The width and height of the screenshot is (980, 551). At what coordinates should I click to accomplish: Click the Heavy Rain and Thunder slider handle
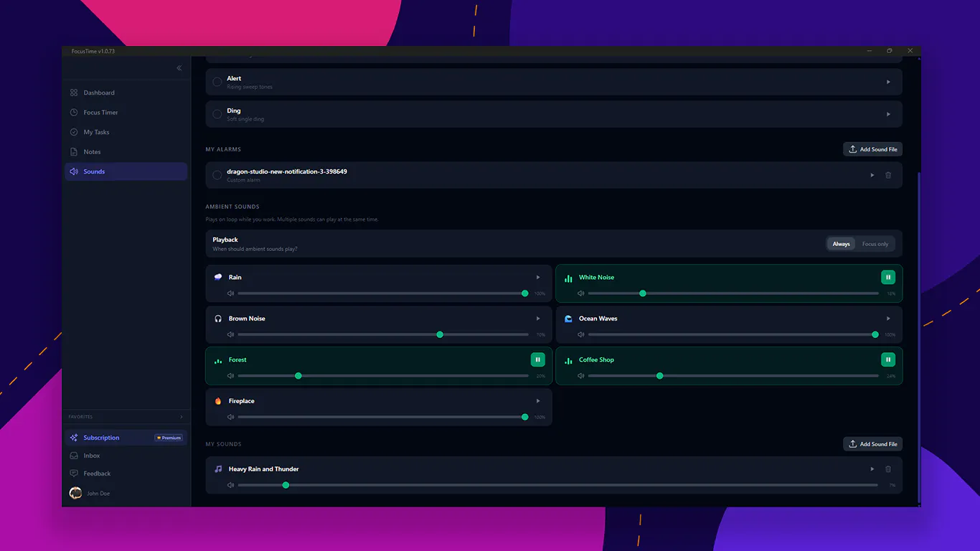[x=286, y=485]
